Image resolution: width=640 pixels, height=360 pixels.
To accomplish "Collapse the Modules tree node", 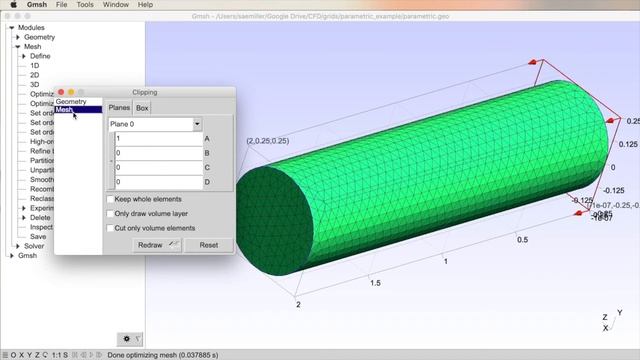I will (x=11, y=28).
